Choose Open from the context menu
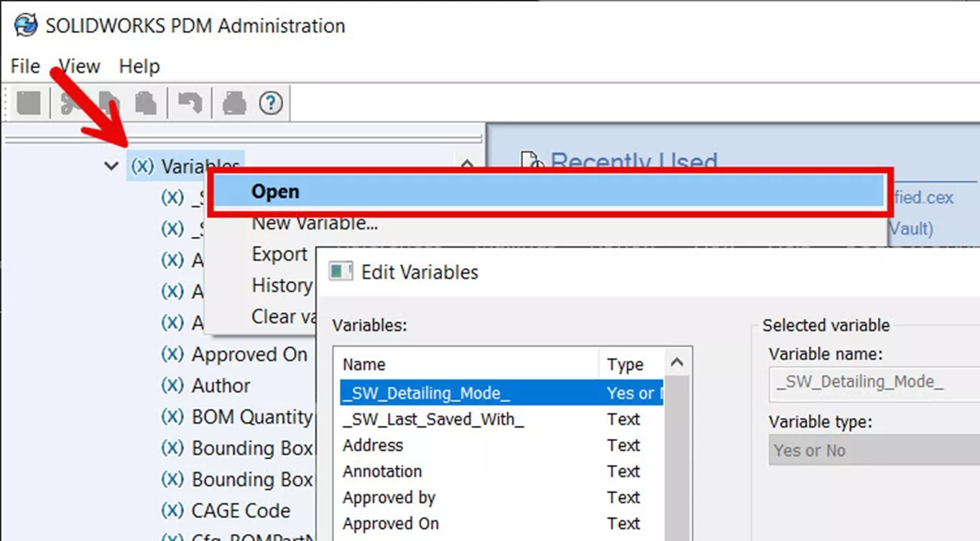Viewport: 980px width, 541px height. [x=550, y=192]
